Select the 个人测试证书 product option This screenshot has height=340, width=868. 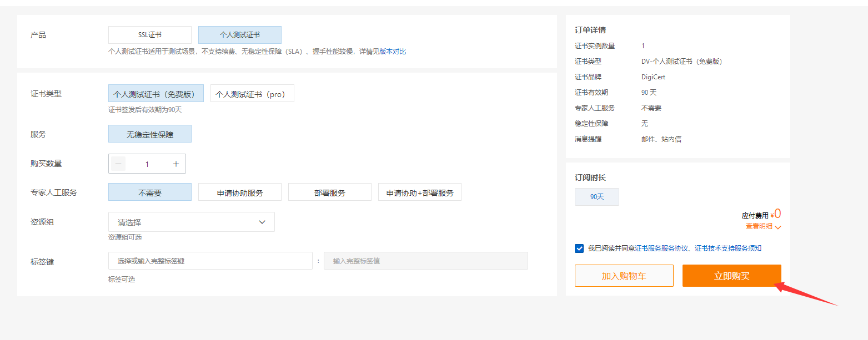tap(239, 35)
